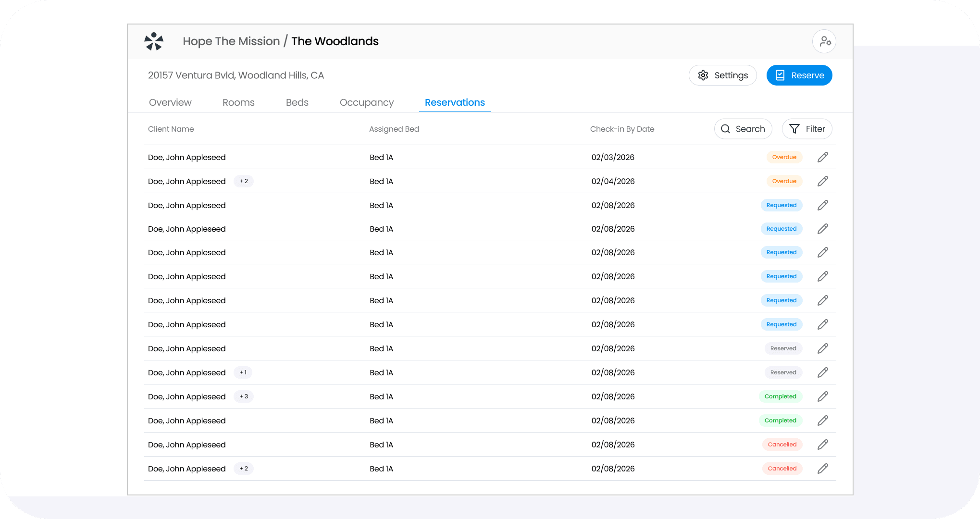Click the blue Reserve button
Image resolution: width=980 pixels, height=519 pixels.
[799, 75]
